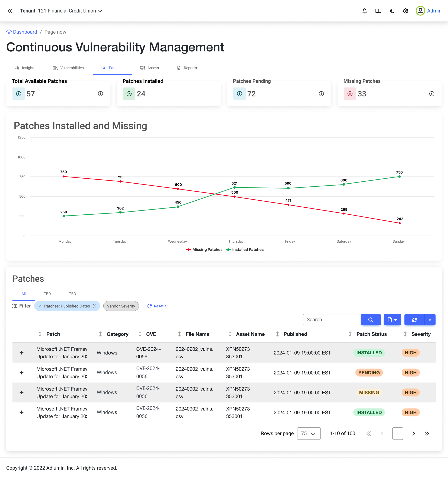The height and width of the screenshot is (479, 448).
Task: Open the Rows per page 75 dropdown
Action: (x=309, y=433)
